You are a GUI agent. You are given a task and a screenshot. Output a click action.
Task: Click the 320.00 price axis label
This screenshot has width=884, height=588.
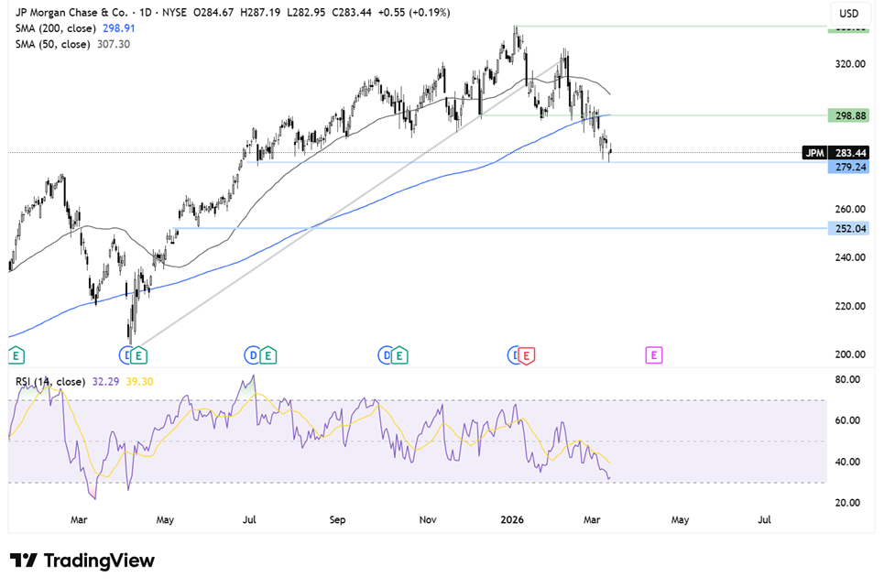click(x=850, y=64)
